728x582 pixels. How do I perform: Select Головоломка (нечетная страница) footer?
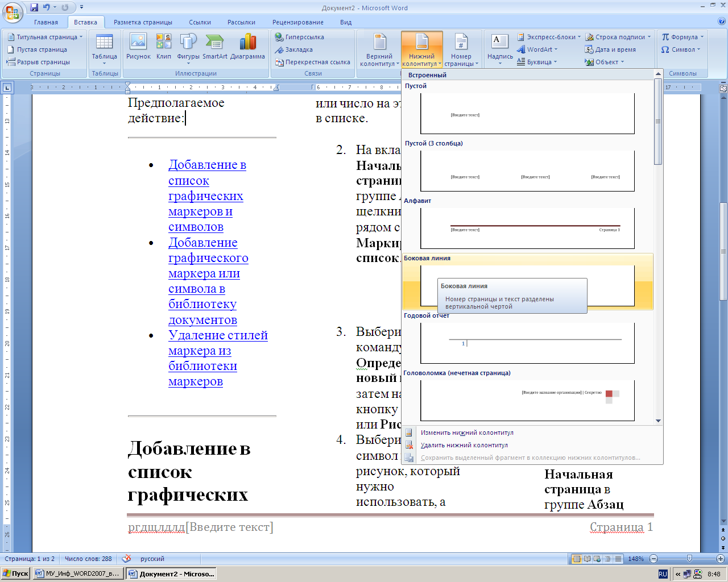(527, 400)
